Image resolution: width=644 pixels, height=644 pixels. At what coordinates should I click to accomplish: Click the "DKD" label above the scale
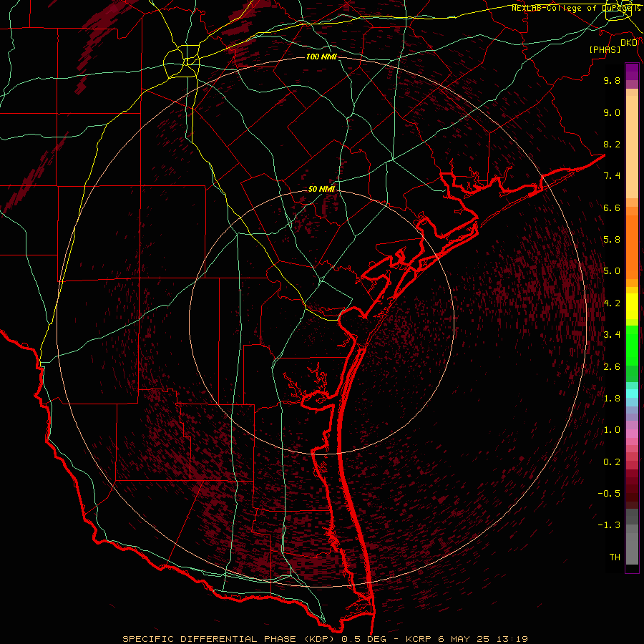[629, 42]
